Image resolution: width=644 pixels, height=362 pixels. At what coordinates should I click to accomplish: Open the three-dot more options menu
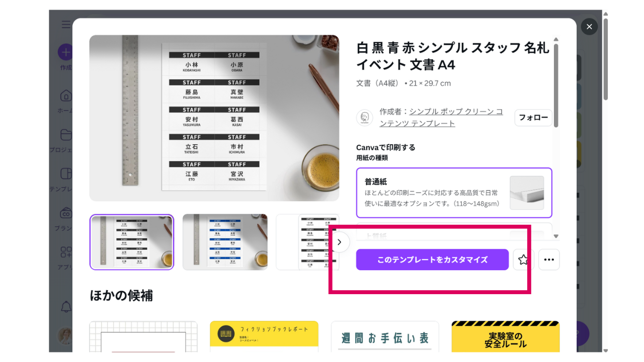click(x=549, y=259)
